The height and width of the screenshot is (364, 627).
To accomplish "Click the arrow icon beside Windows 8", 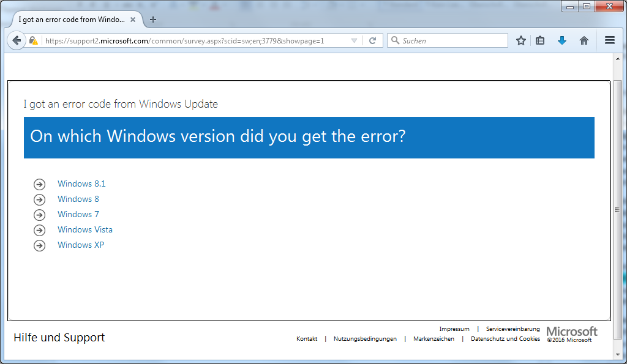I will 39,199.
